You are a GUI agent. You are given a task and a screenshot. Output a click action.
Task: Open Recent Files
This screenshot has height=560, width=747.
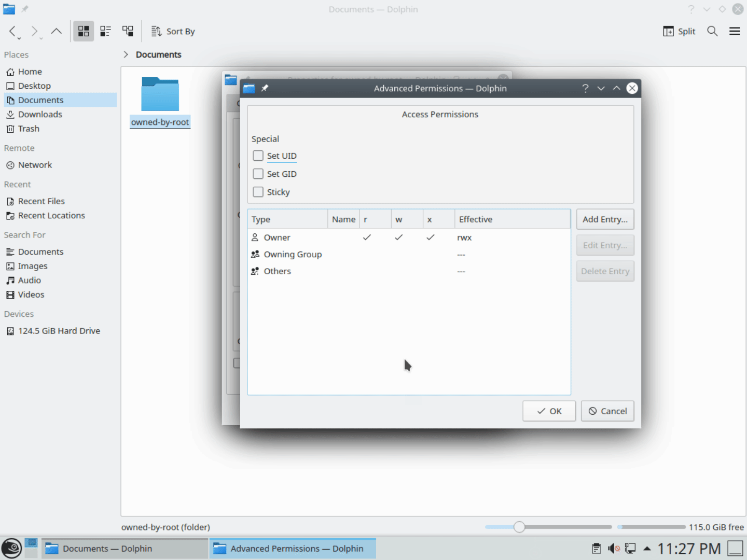(60, 201)
